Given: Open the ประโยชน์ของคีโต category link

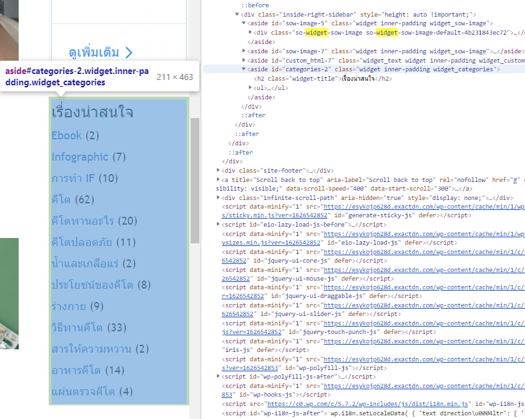Looking at the screenshot, I should click(x=92, y=285).
